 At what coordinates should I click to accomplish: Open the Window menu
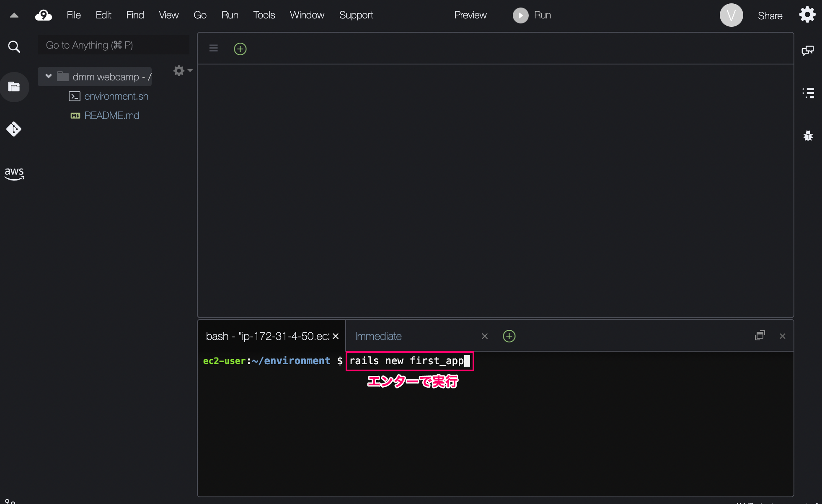click(307, 15)
